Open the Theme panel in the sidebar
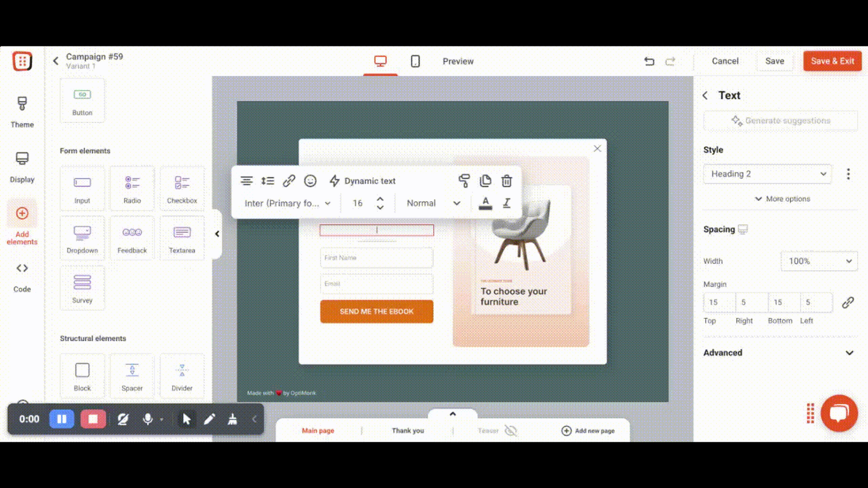868x488 pixels. click(x=22, y=112)
